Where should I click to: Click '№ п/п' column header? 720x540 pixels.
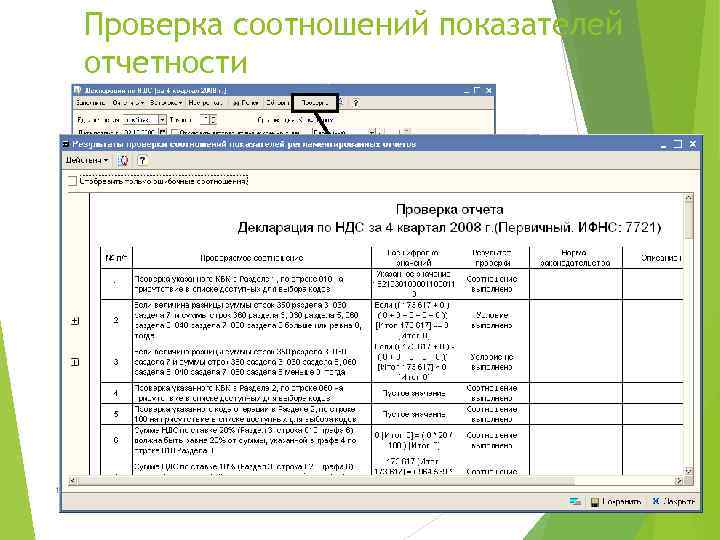click(116, 258)
